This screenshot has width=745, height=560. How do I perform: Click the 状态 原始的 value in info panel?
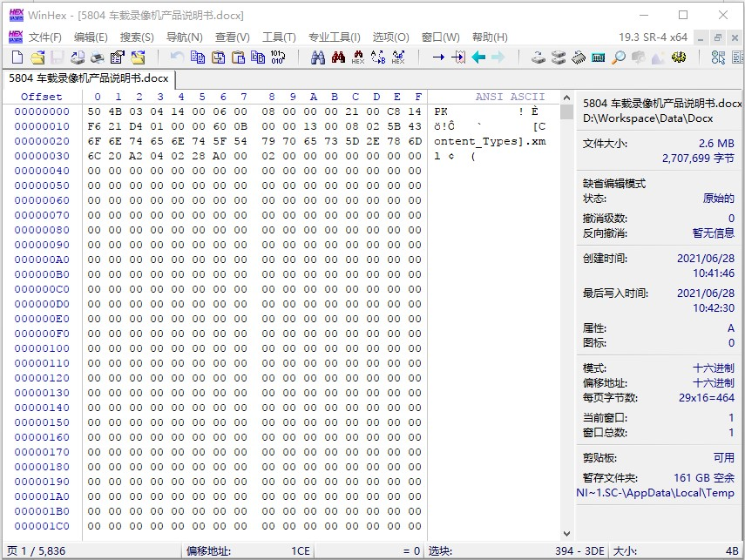click(x=718, y=198)
